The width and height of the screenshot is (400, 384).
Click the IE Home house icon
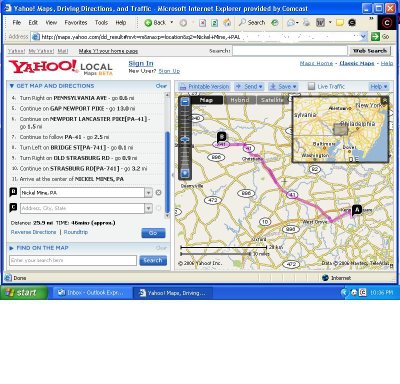[x=227, y=23]
